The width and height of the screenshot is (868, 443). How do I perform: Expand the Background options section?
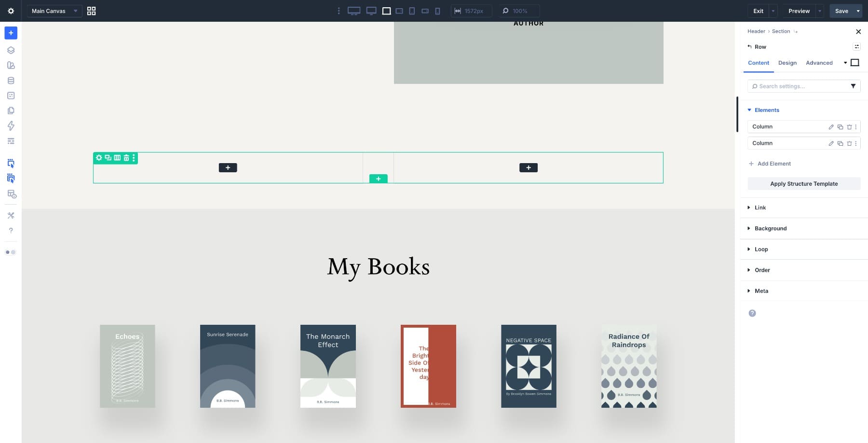[770, 228]
